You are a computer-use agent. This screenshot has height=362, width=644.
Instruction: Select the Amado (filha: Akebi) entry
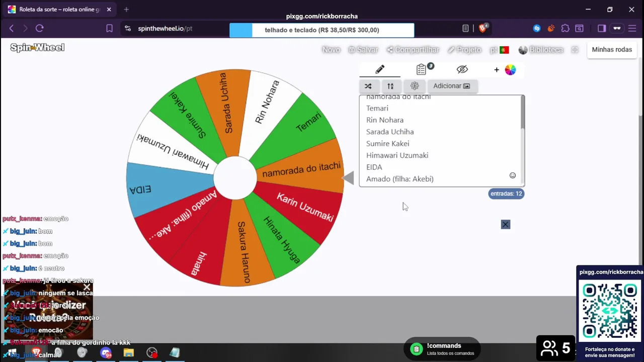click(400, 179)
